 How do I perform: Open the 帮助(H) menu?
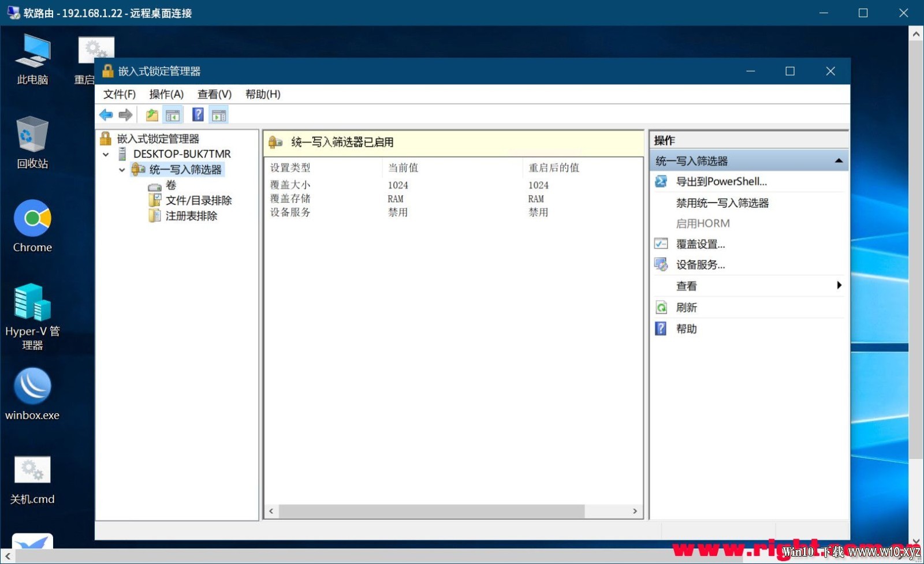pos(263,94)
